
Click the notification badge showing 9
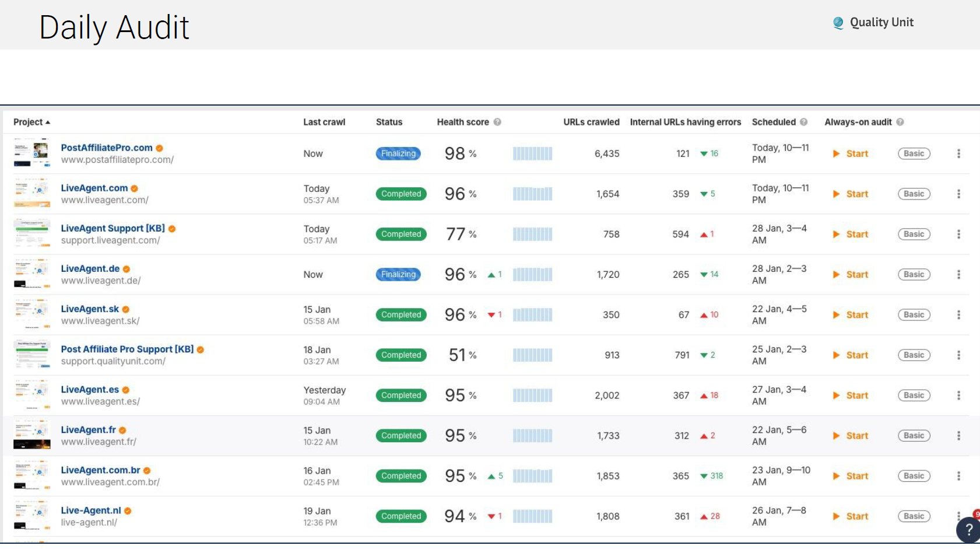[977, 514]
